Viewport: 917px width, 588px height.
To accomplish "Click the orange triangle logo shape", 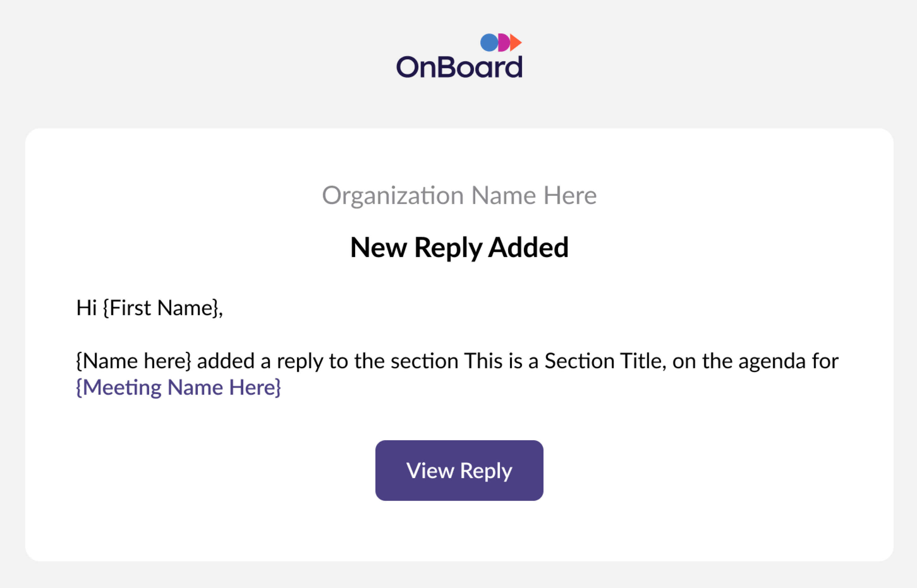I will 516,42.
